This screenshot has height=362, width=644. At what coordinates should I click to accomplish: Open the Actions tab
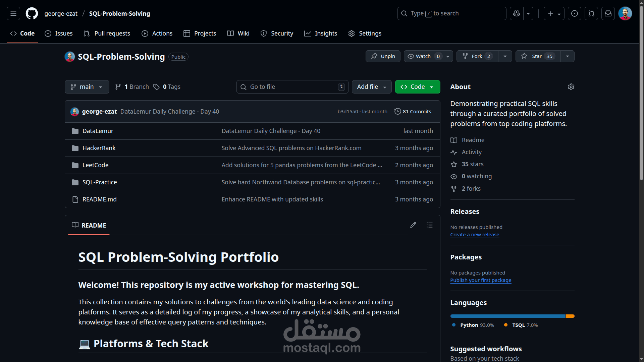(x=157, y=34)
